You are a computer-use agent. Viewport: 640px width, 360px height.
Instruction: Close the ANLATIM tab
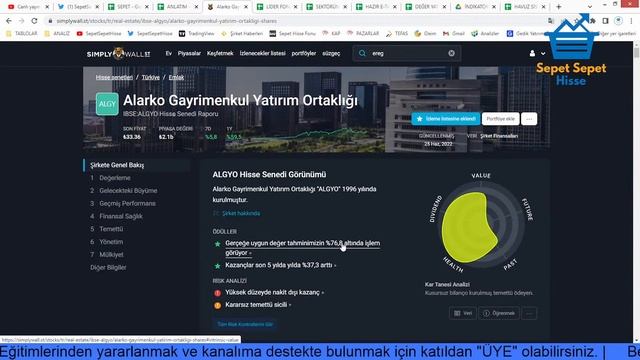(x=196, y=7)
